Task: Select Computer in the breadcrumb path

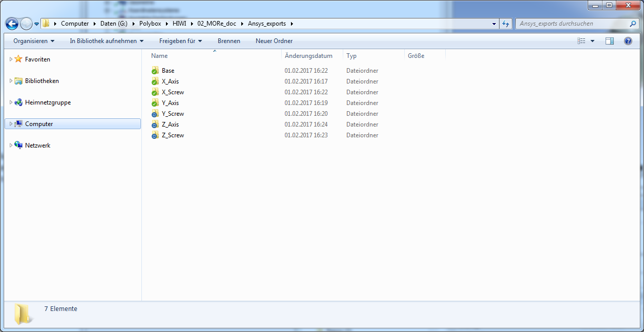Action: tap(75, 24)
